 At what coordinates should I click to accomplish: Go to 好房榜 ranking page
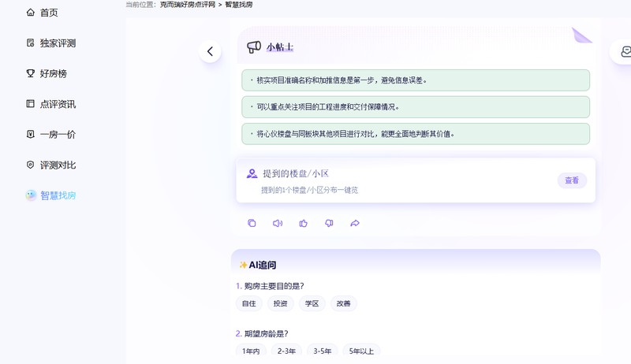click(47, 74)
